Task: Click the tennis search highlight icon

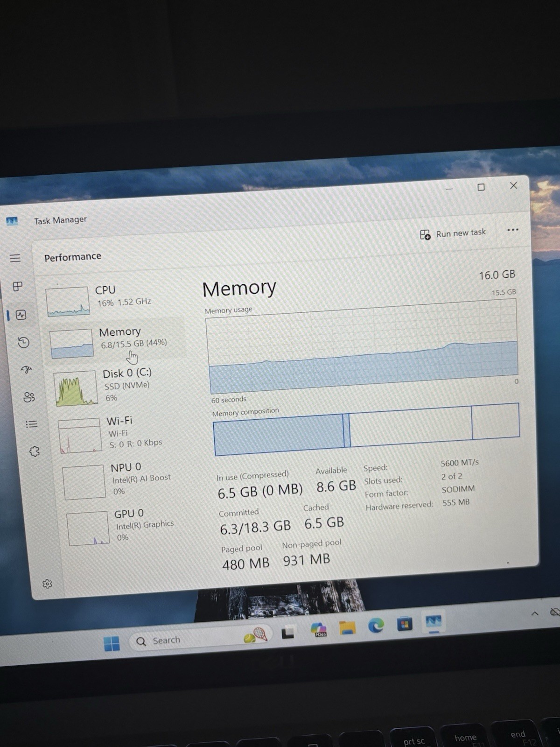Action: pyautogui.click(x=255, y=634)
